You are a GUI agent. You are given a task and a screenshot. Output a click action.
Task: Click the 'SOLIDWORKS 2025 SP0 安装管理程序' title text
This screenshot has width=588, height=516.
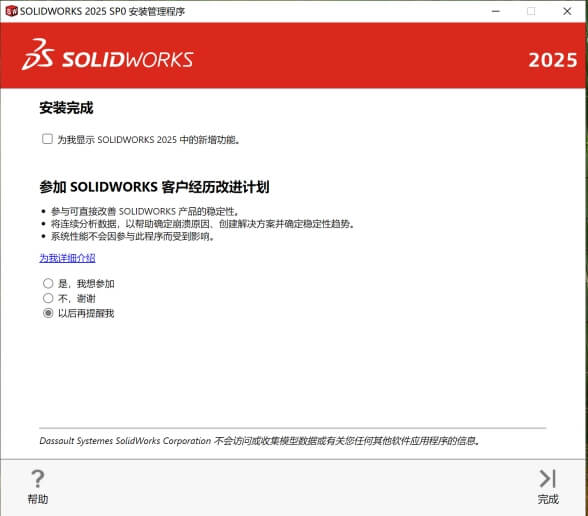(x=102, y=11)
